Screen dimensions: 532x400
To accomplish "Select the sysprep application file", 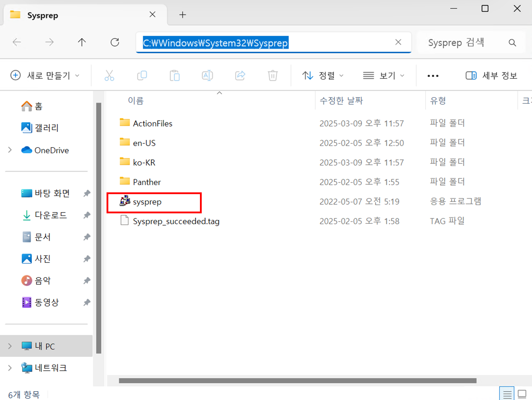I will (x=147, y=202).
